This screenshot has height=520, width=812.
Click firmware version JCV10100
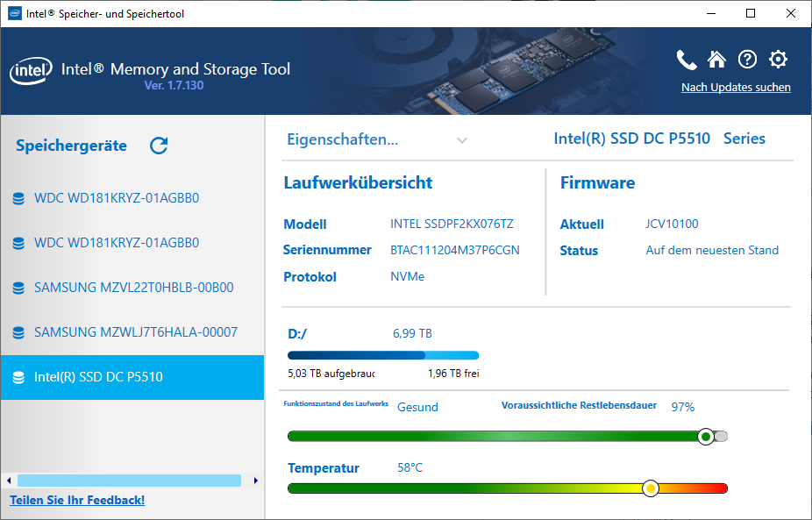pyautogui.click(x=672, y=224)
